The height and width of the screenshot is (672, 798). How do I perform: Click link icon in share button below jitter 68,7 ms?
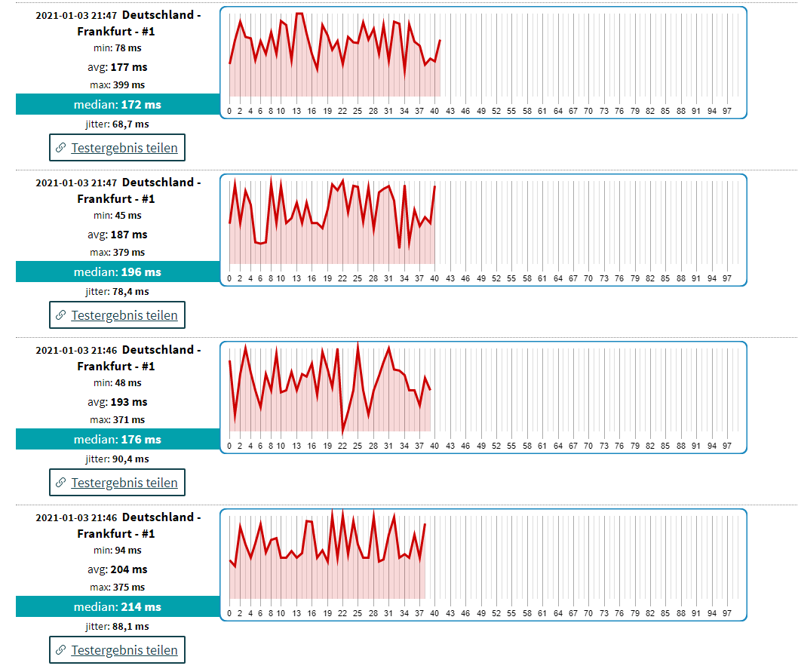[x=60, y=148]
